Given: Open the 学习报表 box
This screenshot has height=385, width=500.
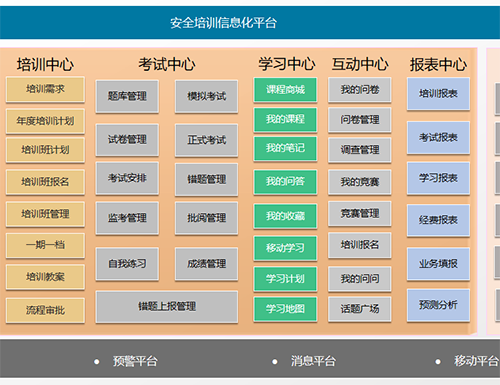Looking at the screenshot, I should coord(438,178).
